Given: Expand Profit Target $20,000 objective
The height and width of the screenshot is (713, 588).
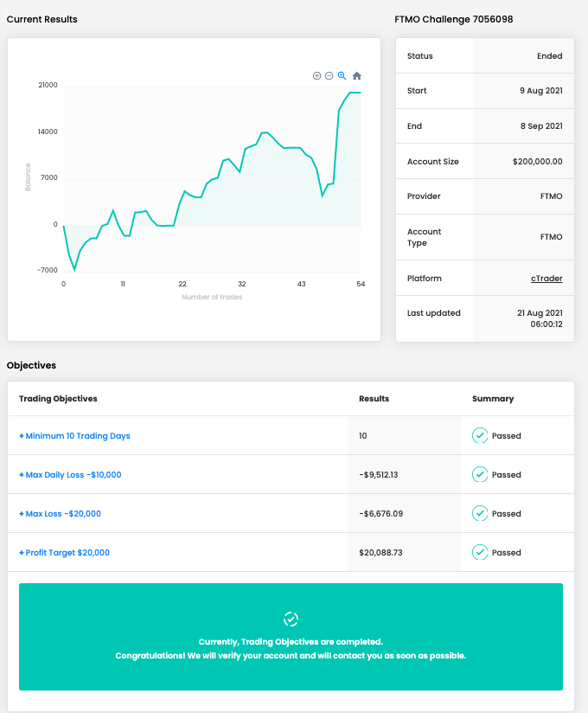Looking at the screenshot, I should 64,552.
